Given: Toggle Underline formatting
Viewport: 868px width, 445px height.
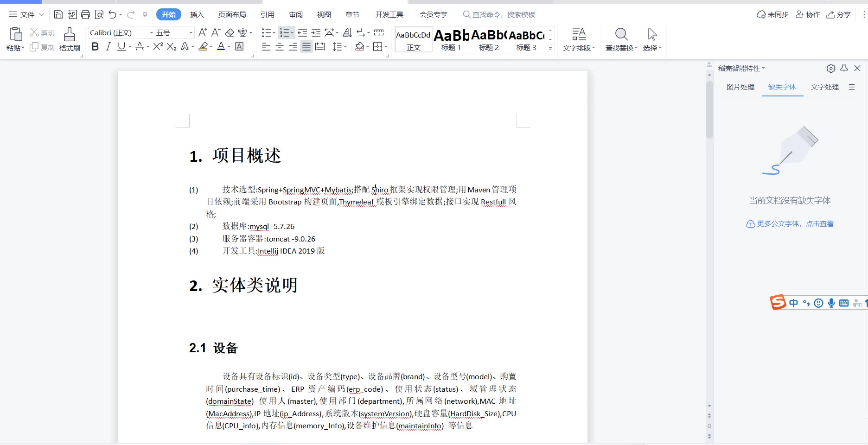Looking at the screenshot, I should 121,46.
